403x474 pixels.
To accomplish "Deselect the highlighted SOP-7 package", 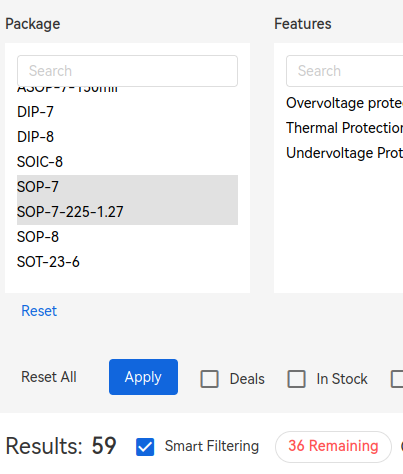I will coord(127,187).
